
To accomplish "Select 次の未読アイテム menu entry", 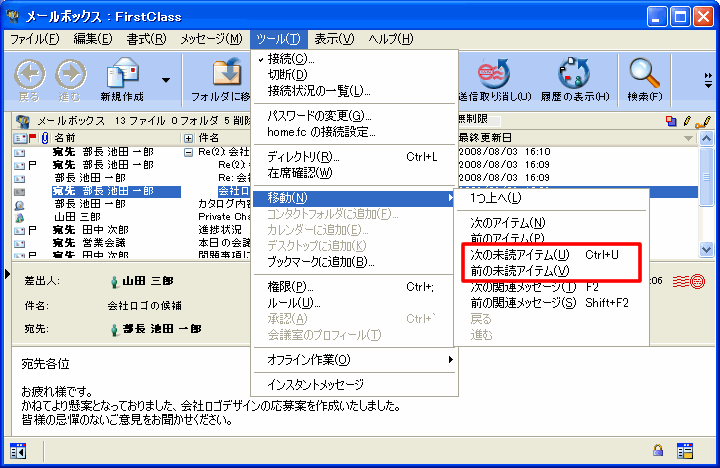I will [520, 255].
